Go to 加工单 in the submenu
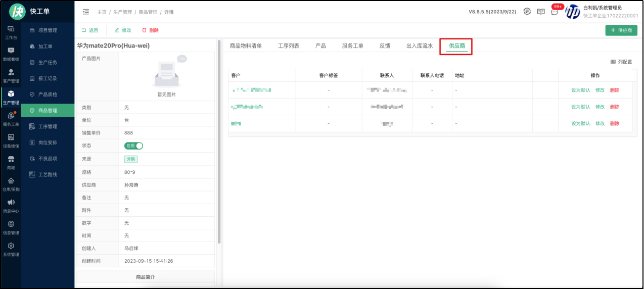The image size is (644, 289). 48,46
